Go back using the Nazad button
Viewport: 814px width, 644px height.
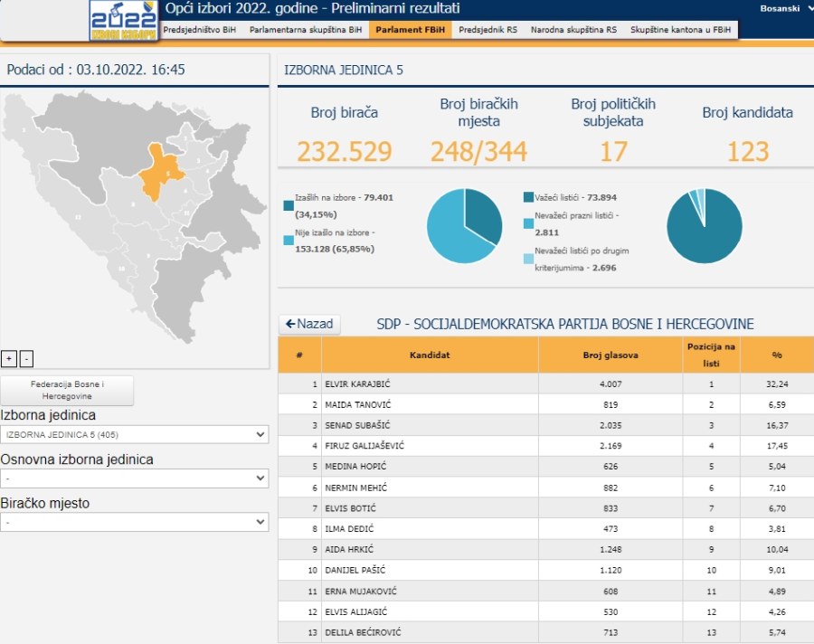coord(309,324)
